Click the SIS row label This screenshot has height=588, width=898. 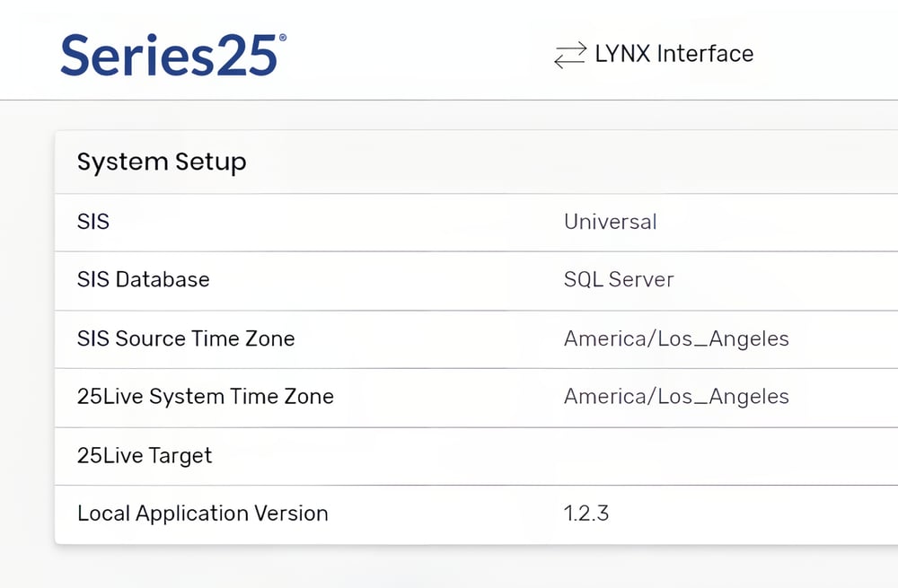(93, 222)
